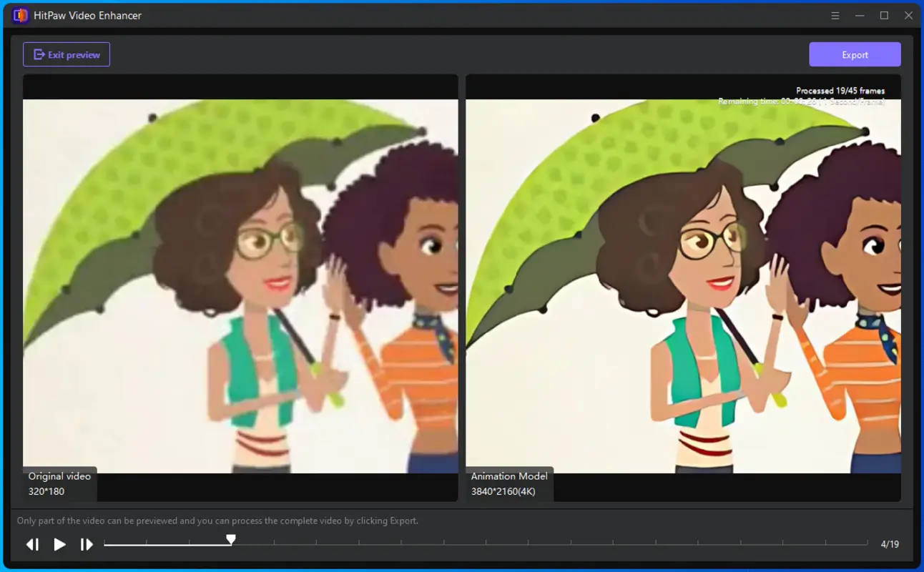Click the Original video 320*180 label
Image resolution: width=924 pixels, height=572 pixels.
pyautogui.click(x=59, y=483)
